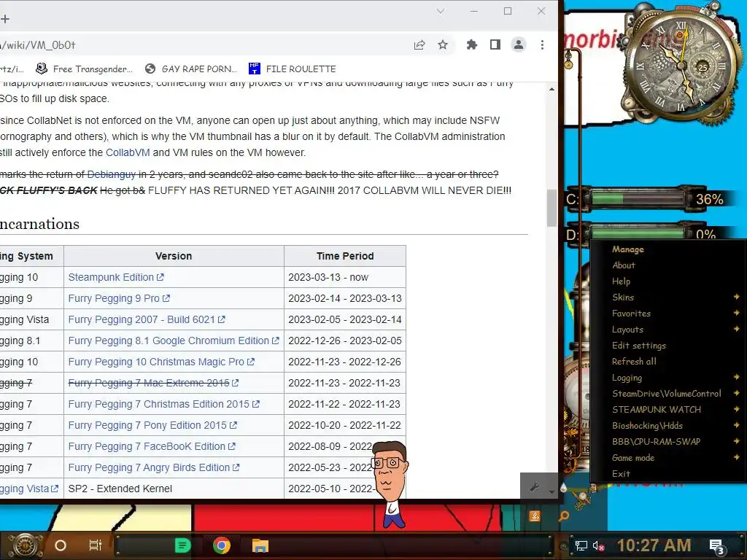Choose Edit settings in the context menu
747x560 pixels.
(668, 346)
